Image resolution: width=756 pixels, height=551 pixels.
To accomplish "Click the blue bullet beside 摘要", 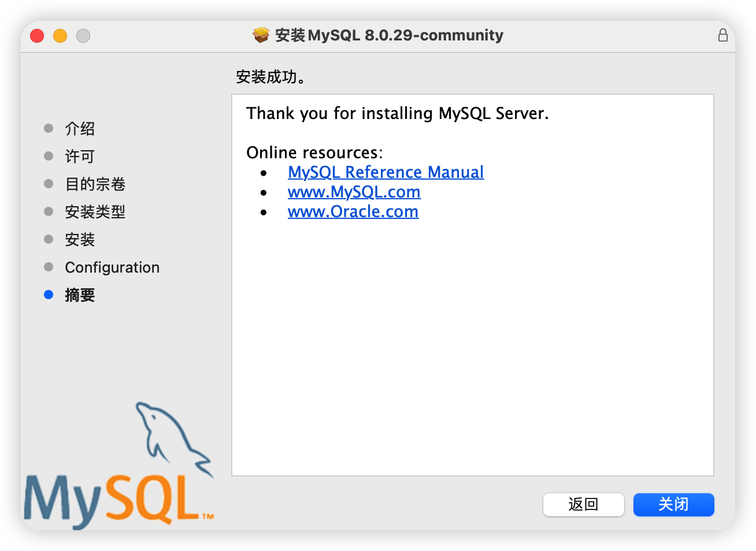I will [49, 295].
